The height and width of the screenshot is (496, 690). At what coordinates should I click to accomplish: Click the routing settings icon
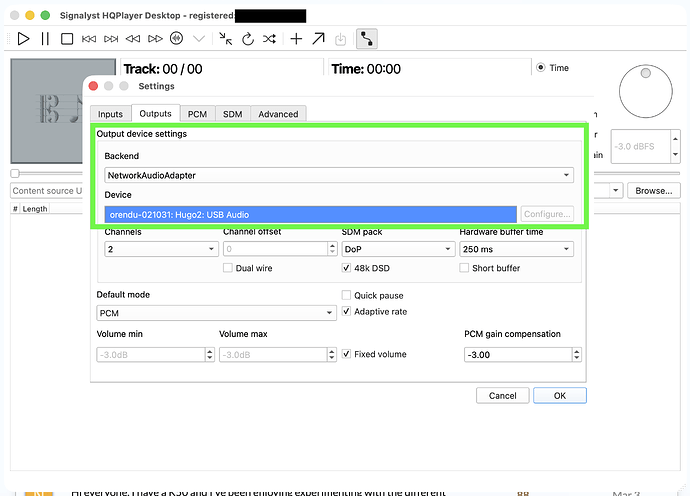pos(367,39)
